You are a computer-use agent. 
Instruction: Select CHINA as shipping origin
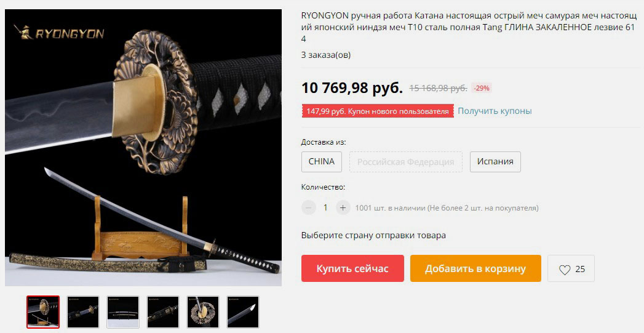point(322,161)
